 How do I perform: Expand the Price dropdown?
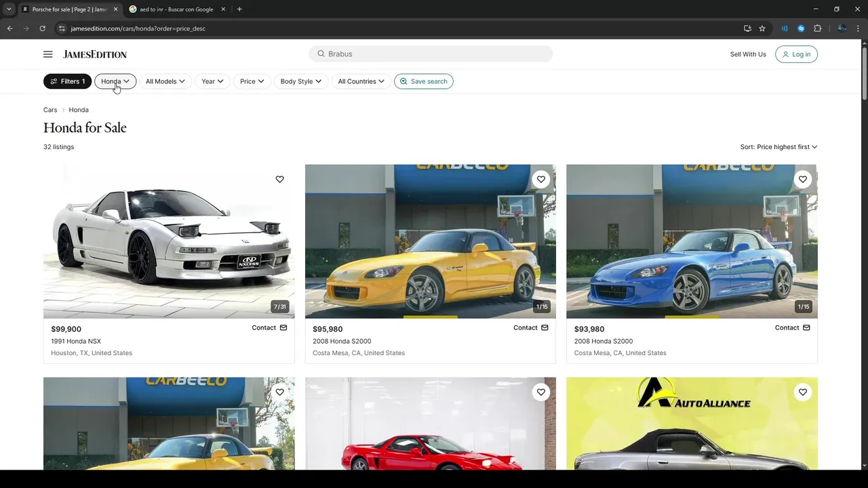tap(252, 81)
